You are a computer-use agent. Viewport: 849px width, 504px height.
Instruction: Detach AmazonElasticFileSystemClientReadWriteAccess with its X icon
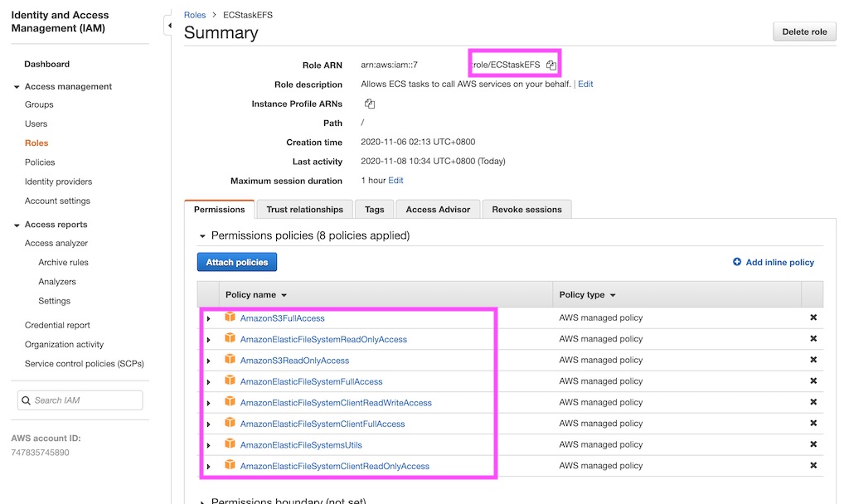pos(813,402)
